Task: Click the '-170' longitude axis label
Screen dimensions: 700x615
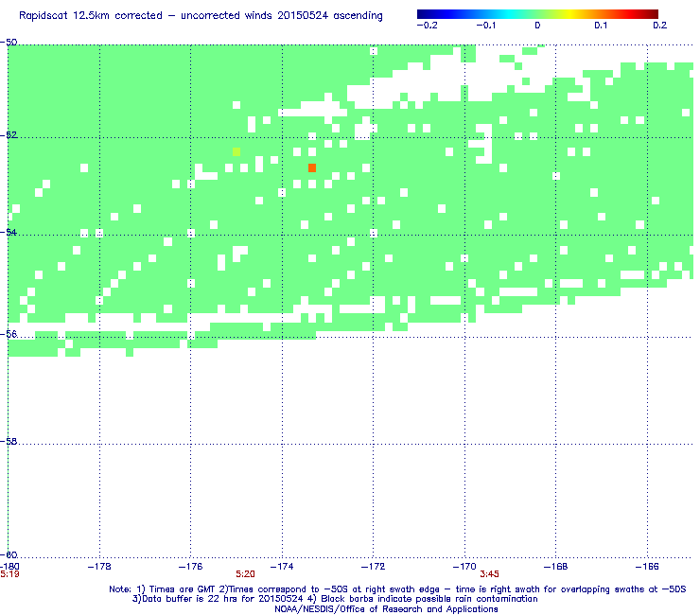Action: [464, 567]
